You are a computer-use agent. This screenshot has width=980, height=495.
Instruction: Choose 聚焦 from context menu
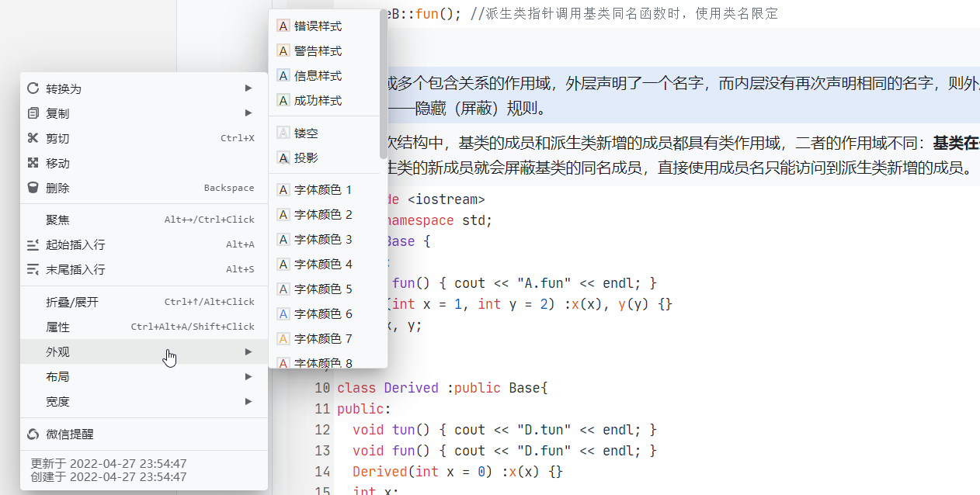click(x=144, y=220)
